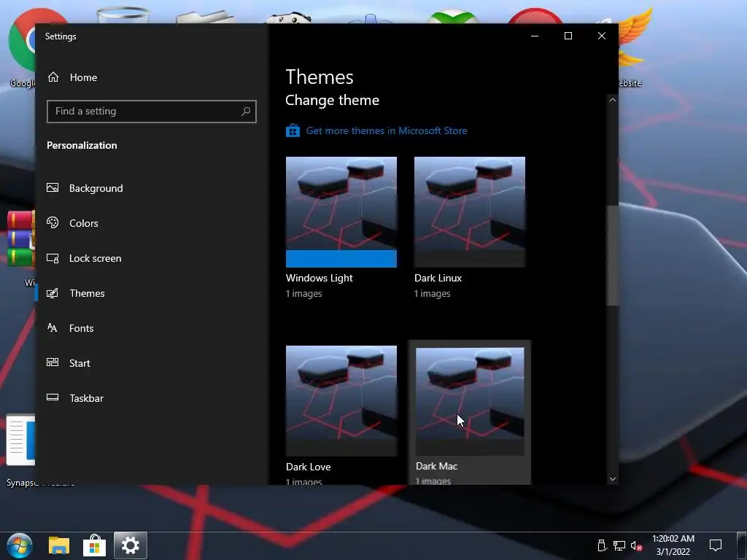Minimize the Settings window
747x560 pixels.
[535, 36]
